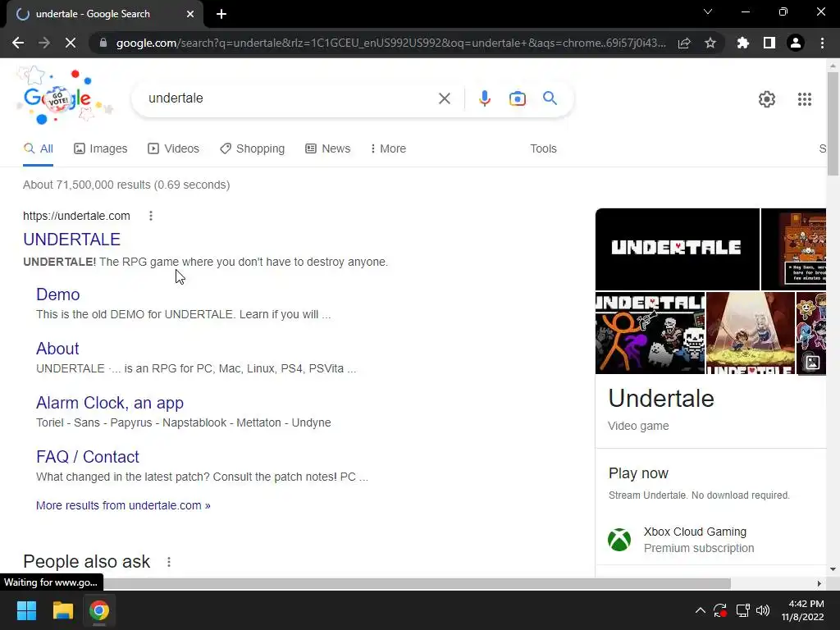Clear the search box text

444,98
